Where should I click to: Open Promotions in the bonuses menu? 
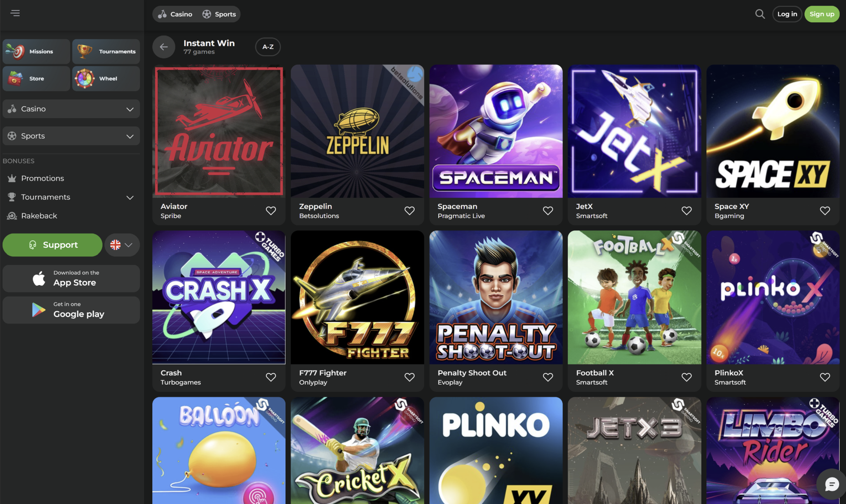(42, 178)
